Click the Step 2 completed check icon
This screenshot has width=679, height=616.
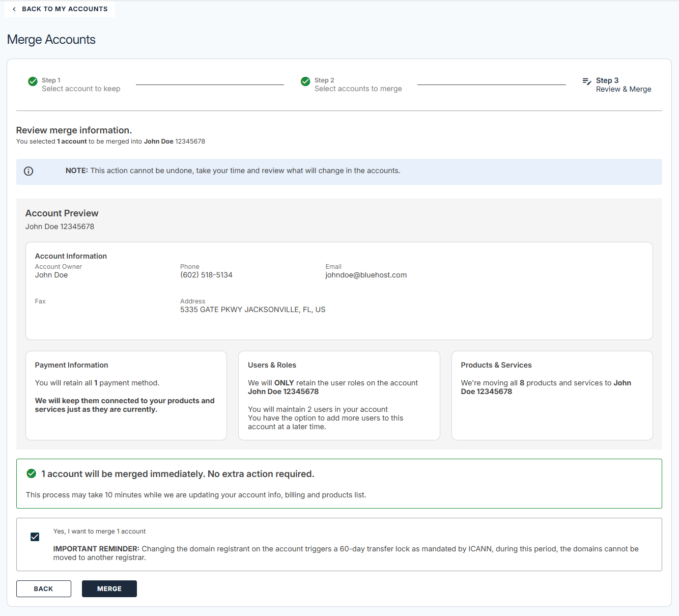[305, 81]
